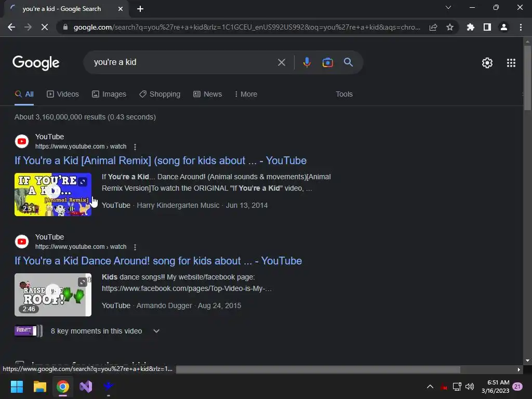Open 'If You're a Kid [Animal Remix]' result
The width and height of the screenshot is (532, 399).
(161, 161)
